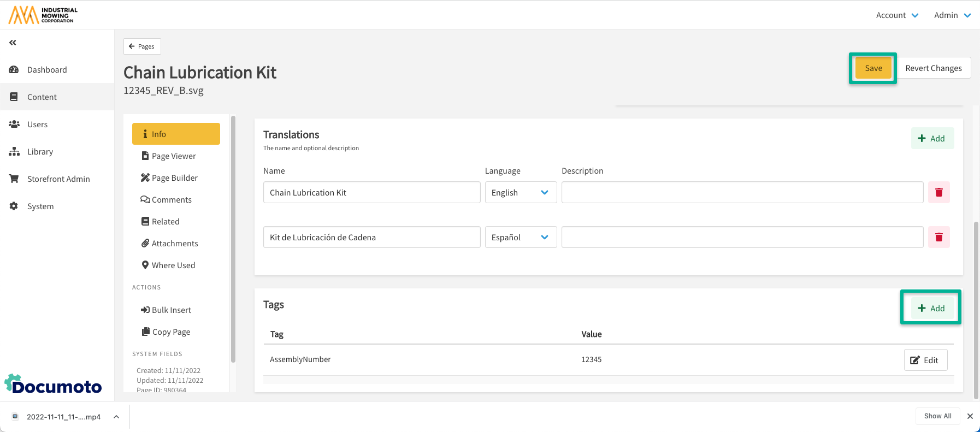Open the Admin dropdown menu
The image size is (980, 432).
(x=952, y=15)
